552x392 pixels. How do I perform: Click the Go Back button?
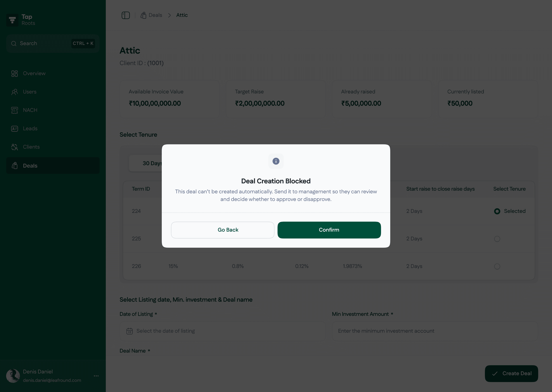[x=223, y=230]
